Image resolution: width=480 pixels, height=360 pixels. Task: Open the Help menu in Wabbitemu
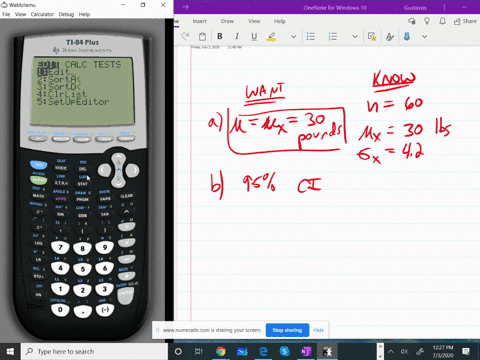pos(84,14)
